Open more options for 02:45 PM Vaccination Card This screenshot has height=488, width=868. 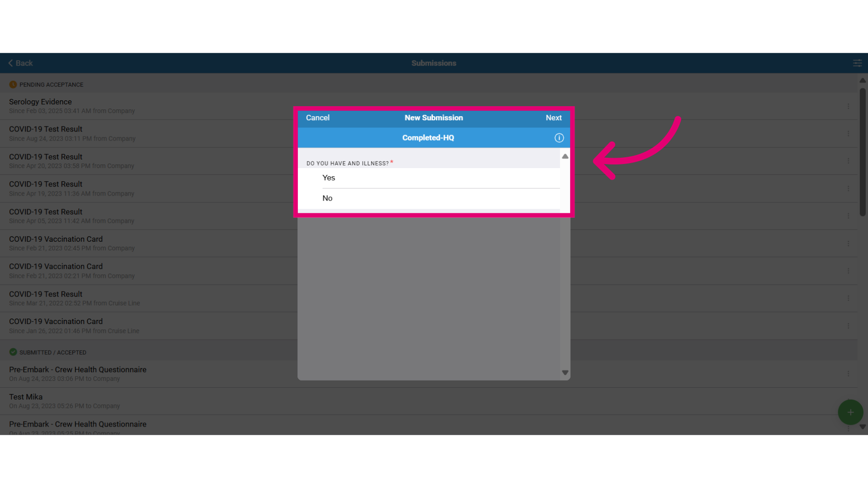[x=848, y=244]
